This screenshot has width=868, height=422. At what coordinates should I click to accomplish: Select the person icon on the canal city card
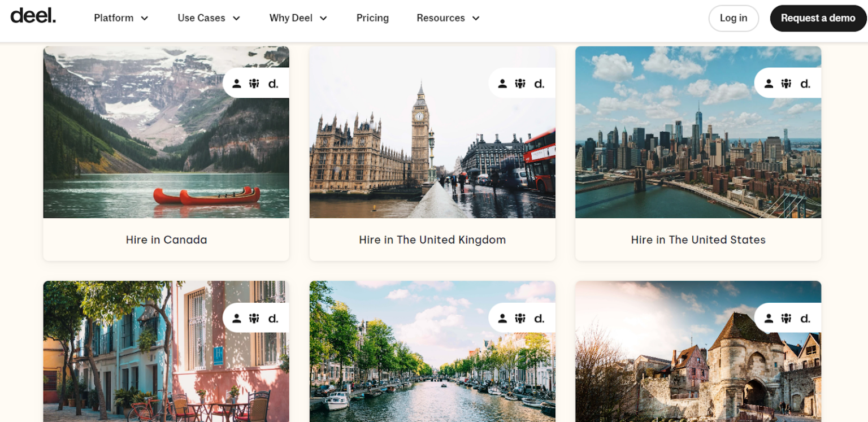click(x=502, y=317)
